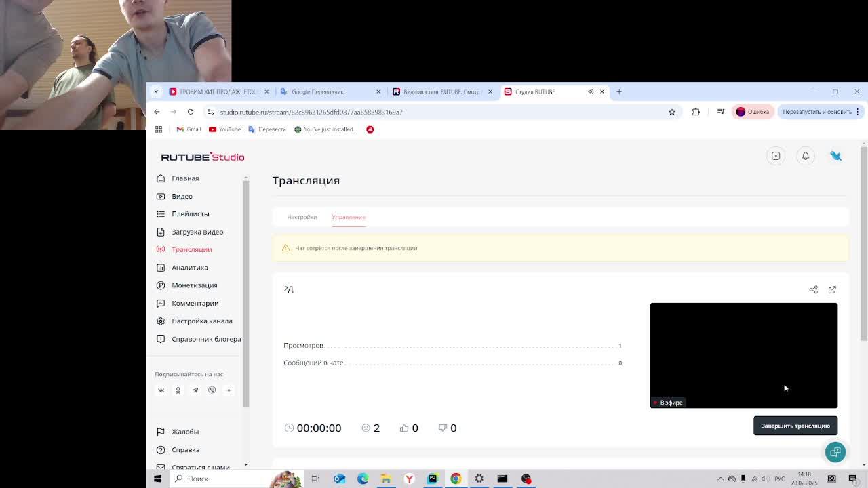Open the Viber social link
This screenshot has height=488, width=868.
tap(212, 390)
